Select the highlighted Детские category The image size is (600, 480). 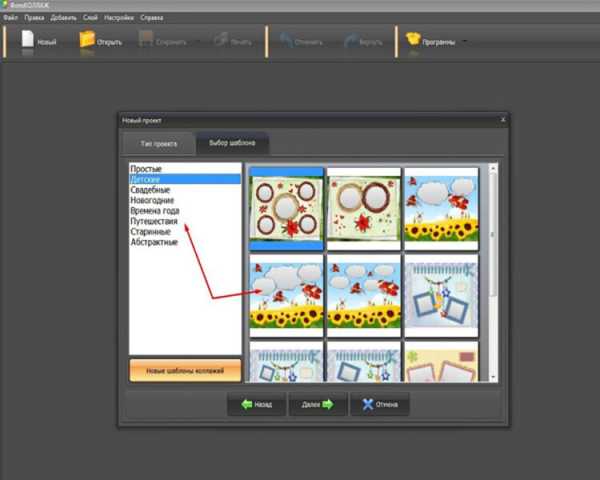185,179
